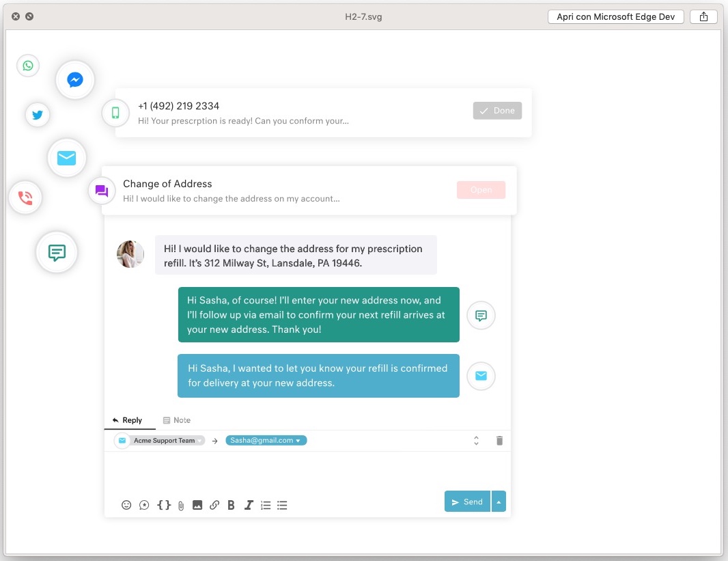Image resolution: width=728 pixels, height=561 pixels.
Task: Click the prescription ready preview text
Action: (x=243, y=121)
